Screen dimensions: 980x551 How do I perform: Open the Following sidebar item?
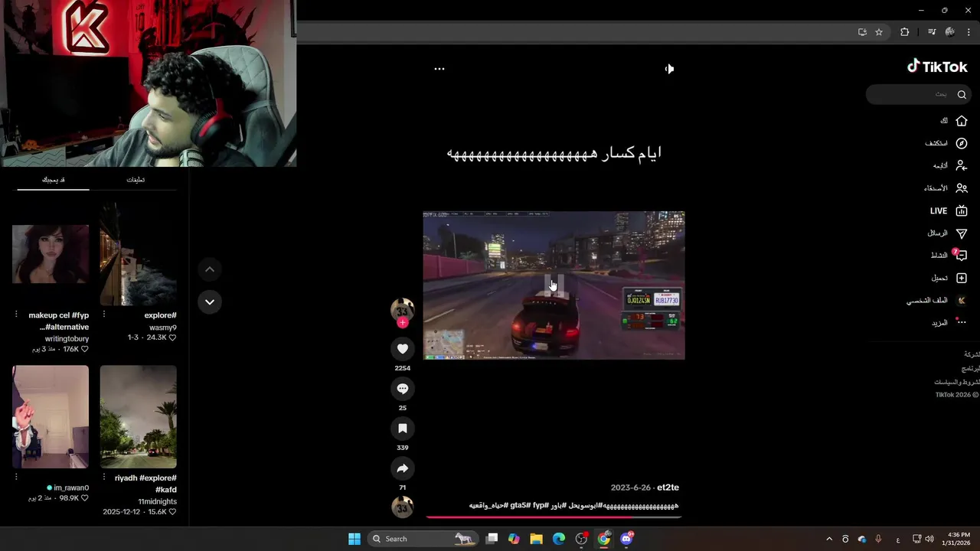(950, 165)
